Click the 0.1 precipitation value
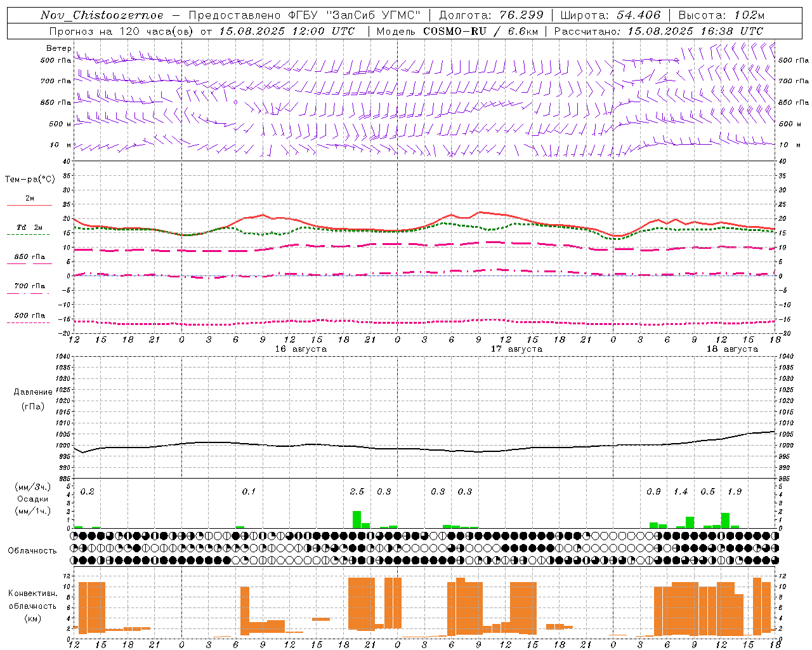This screenshot has width=812, height=650. click(x=249, y=492)
